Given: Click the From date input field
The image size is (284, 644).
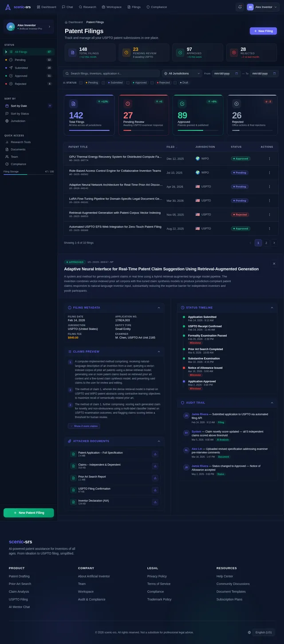Looking at the screenshot, I should (x=226, y=73).
